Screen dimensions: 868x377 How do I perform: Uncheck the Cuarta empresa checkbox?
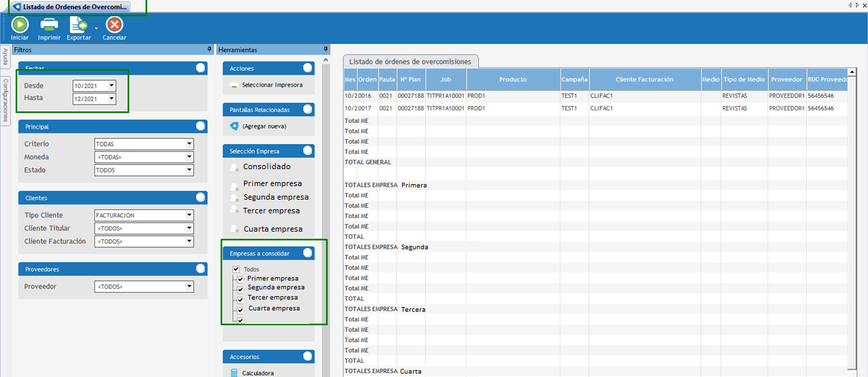tap(240, 310)
